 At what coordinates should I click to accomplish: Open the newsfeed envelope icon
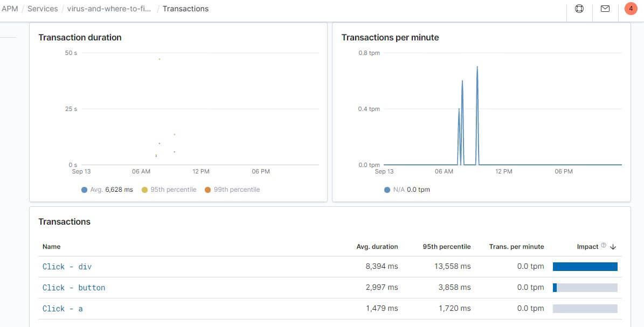coord(605,9)
